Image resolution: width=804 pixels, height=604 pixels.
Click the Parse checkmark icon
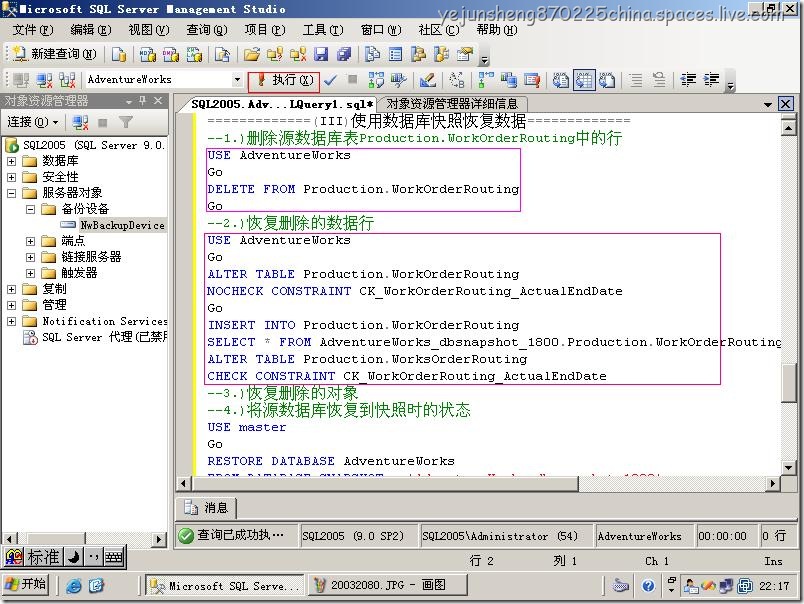point(331,80)
